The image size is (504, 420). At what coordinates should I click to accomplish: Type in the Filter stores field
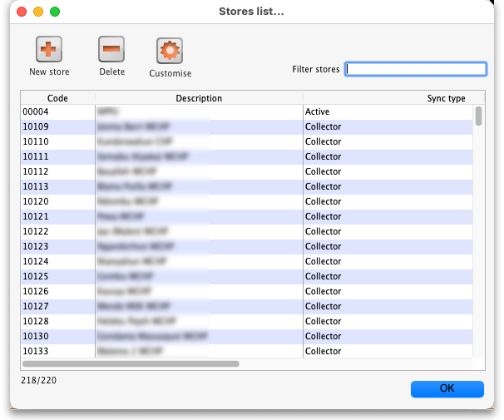coord(416,69)
